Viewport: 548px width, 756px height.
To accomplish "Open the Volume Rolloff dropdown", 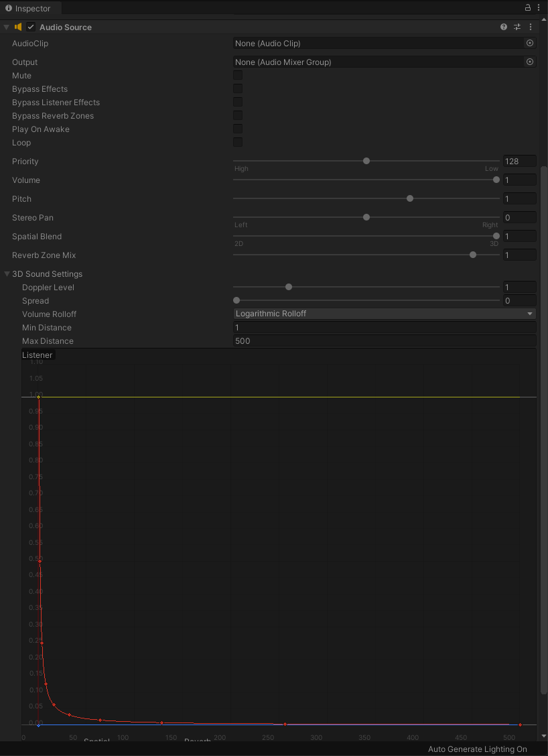I will pos(384,314).
